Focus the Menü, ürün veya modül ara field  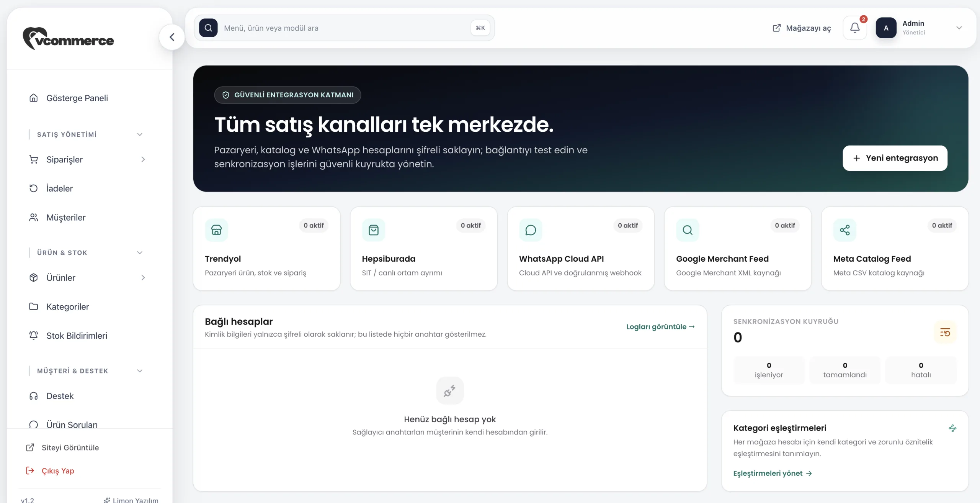point(345,28)
